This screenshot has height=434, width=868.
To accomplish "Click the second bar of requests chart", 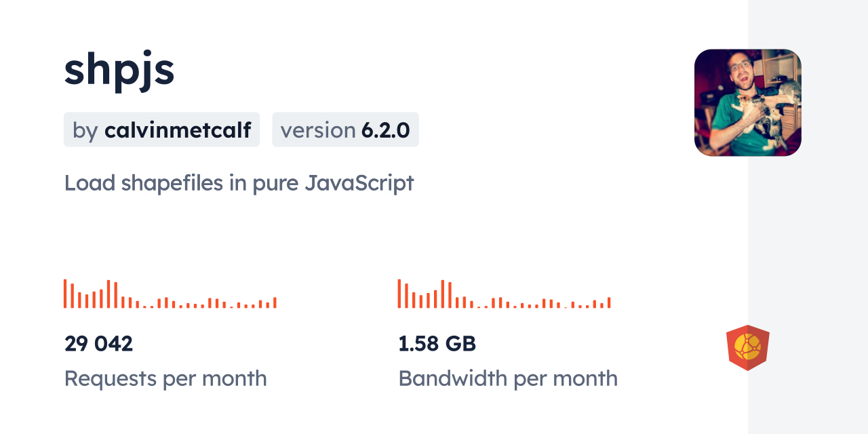I will tap(73, 296).
